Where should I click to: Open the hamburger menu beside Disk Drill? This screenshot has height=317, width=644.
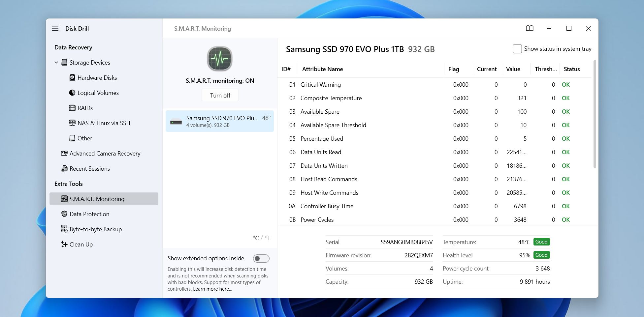[x=55, y=28]
